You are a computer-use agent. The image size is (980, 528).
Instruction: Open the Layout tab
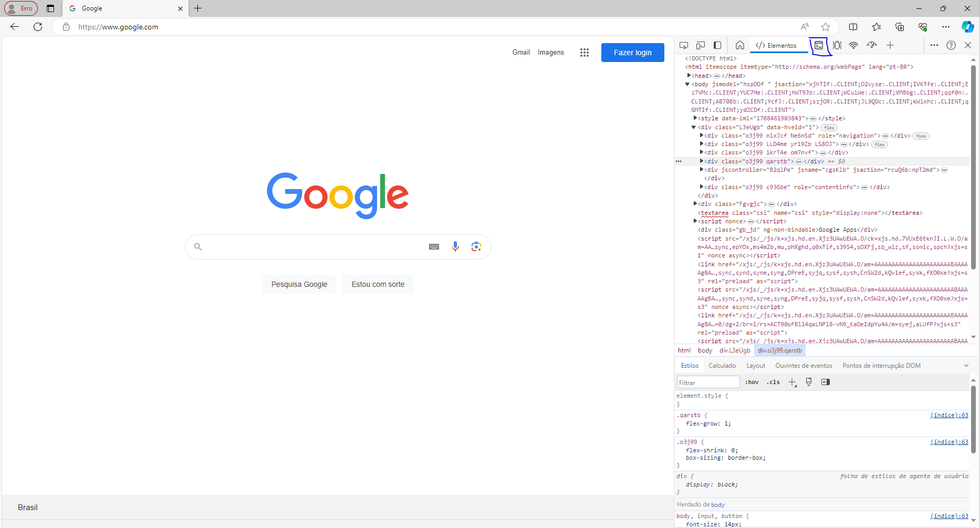(x=756, y=366)
